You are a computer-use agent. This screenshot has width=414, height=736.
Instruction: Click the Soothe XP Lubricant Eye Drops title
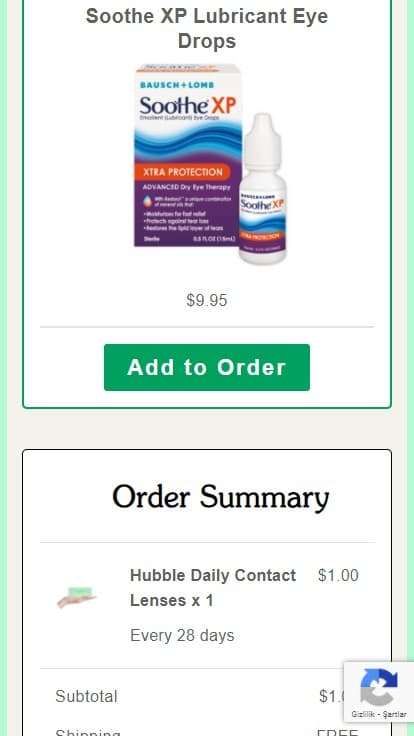207,28
